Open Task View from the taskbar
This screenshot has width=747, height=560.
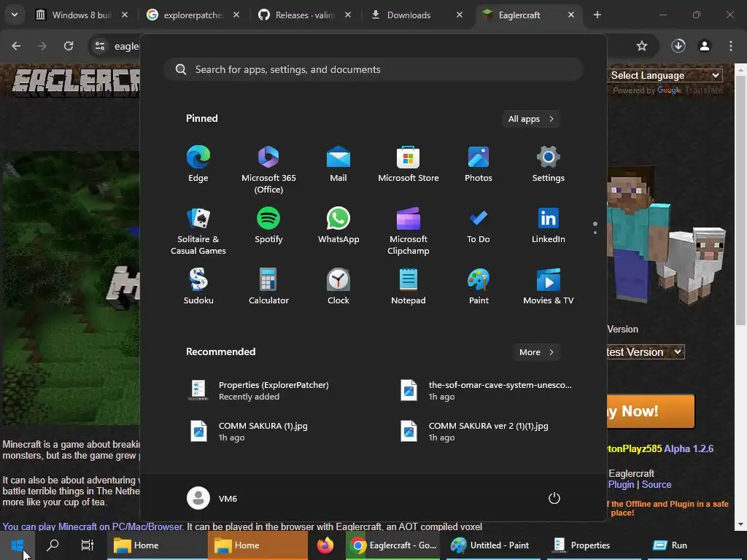88,545
